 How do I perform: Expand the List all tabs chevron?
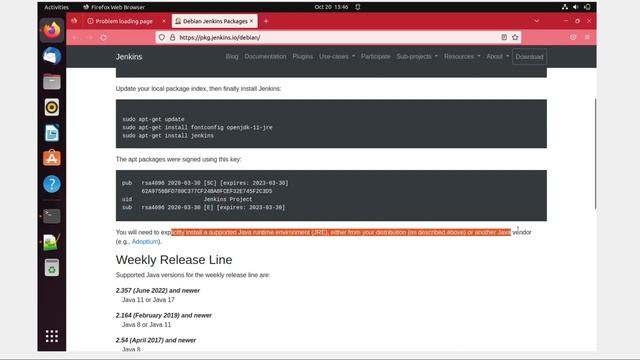pyautogui.click(x=537, y=21)
